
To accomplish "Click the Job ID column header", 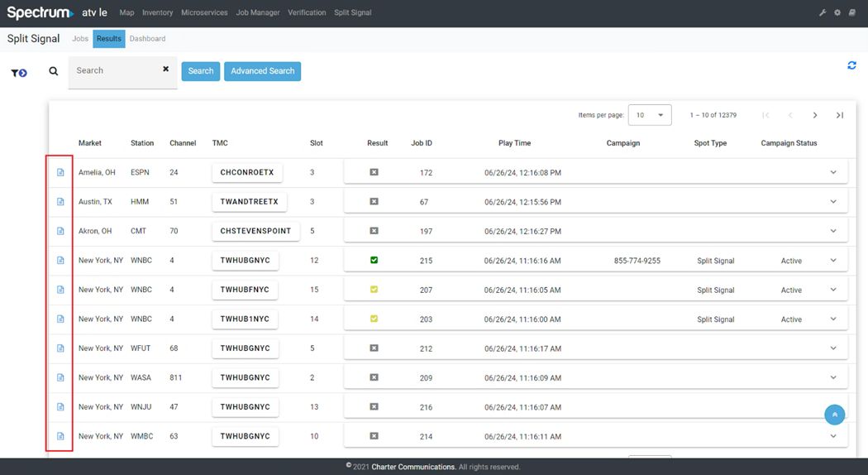I will pos(422,143).
